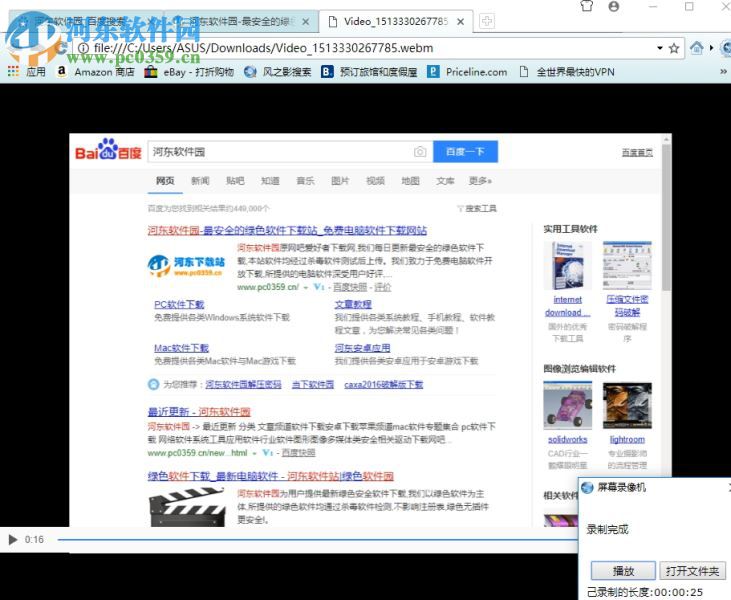This screenshot has width=731, height=600.
Task: Expand dropdown after www.pc0359.cn/ result URL
Action: [x=306, y=288]
